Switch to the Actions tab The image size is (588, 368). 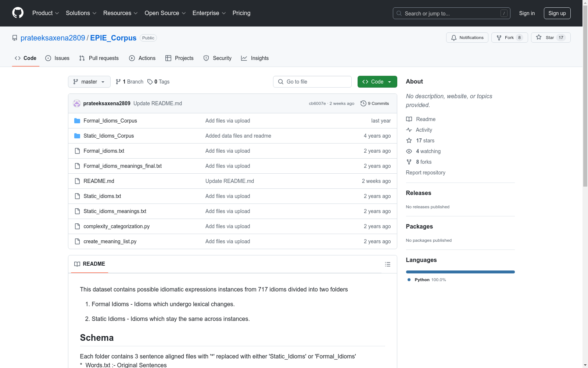(x=142, y=58)
